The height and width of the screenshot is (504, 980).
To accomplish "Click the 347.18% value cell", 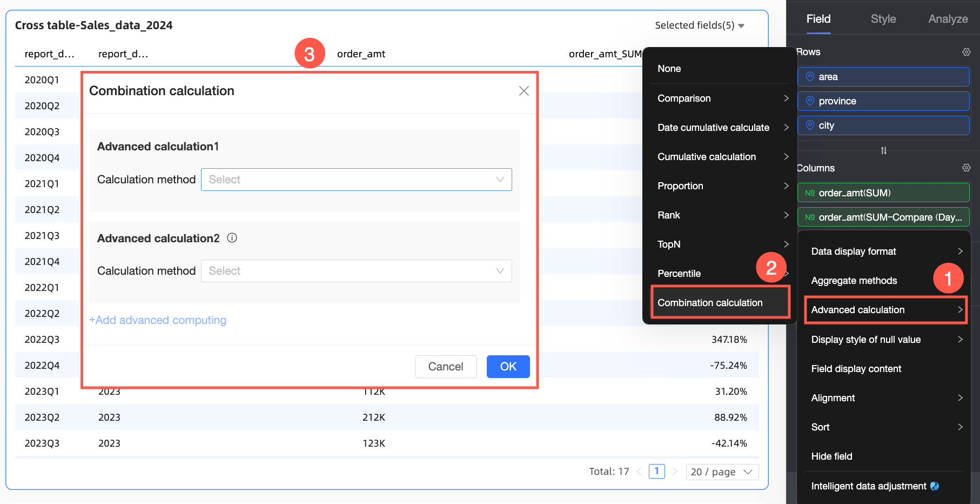I will coord(729,340).
